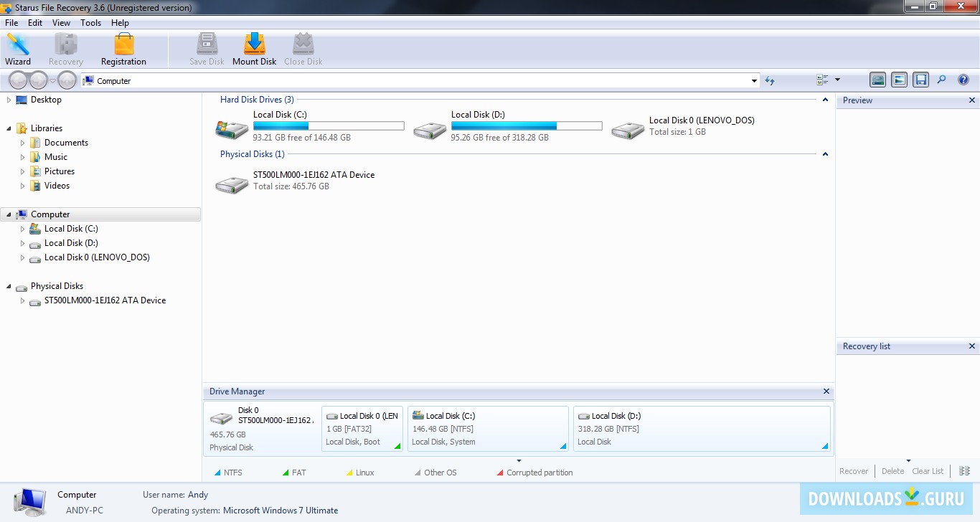Click the Save Disk toolbar button
The width and height of the screenshot is (980, 522).
[207, 49]
